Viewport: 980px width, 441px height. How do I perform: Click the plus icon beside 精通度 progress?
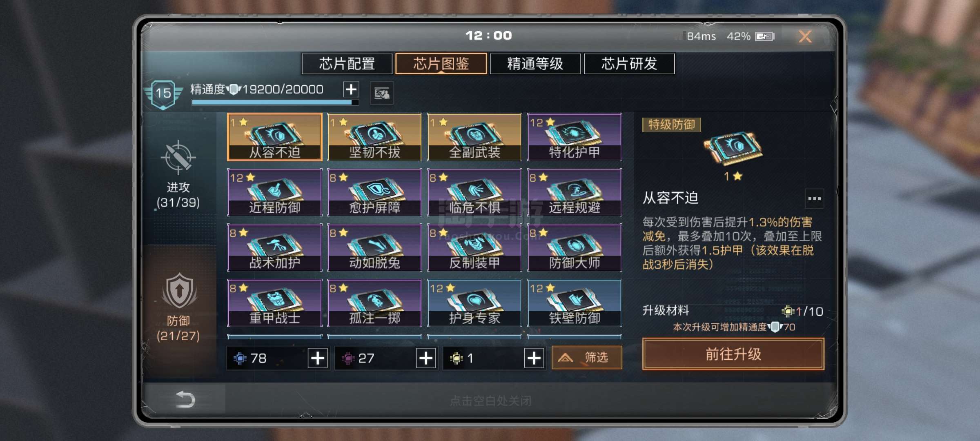pyautogui.click(x=351, y=89)
